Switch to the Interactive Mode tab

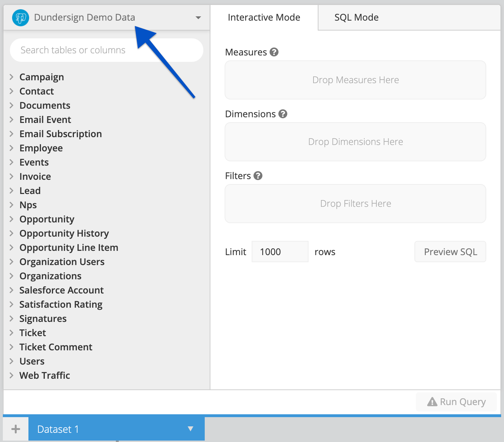pyautogui.click(x=264, y=17)
